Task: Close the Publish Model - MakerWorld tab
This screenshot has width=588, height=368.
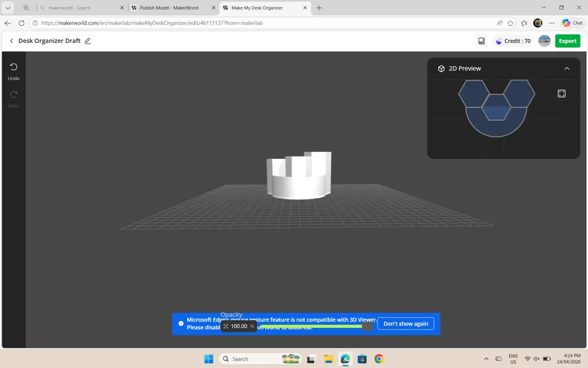Action: [213, 8]
